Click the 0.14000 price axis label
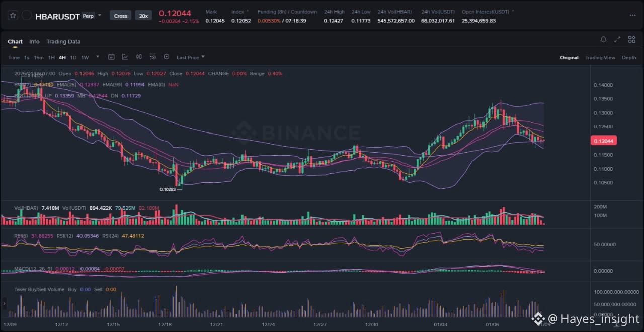The height and width of the screenshot is (332, 644). (603, 85)
